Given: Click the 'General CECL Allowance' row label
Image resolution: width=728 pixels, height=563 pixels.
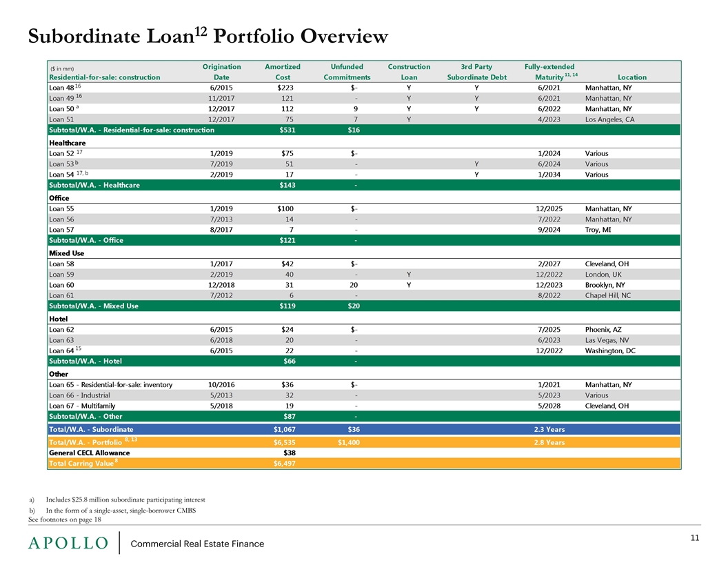Looking at the screenshot, I should click(x=90, y=453).
